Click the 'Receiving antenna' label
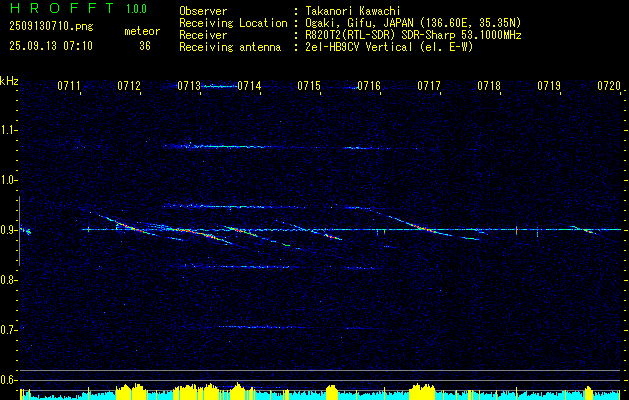This screenshot has width=629, height=400. 230,47
